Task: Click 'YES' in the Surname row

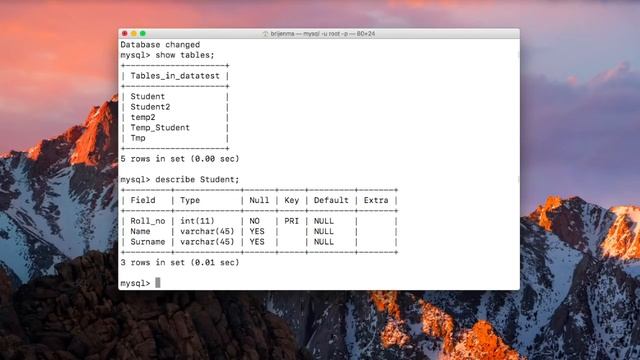Action: [x=257, y=242]
